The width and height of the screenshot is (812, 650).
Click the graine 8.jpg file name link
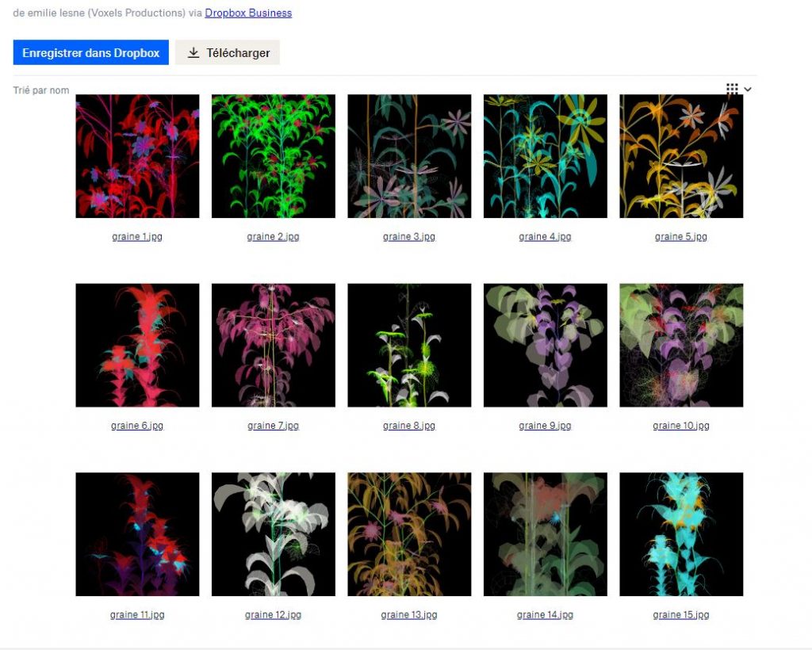tap(409, 426)
